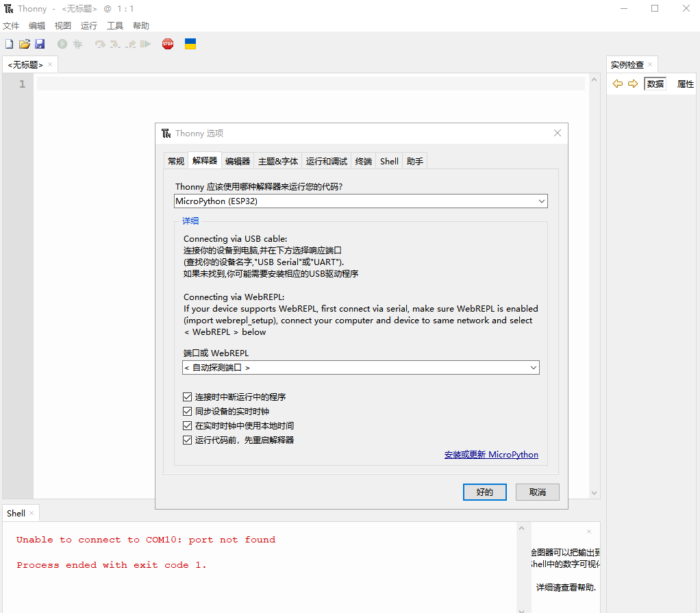Open the 文件 menu
Screen dimensions: 700x613
coord(11,26)
